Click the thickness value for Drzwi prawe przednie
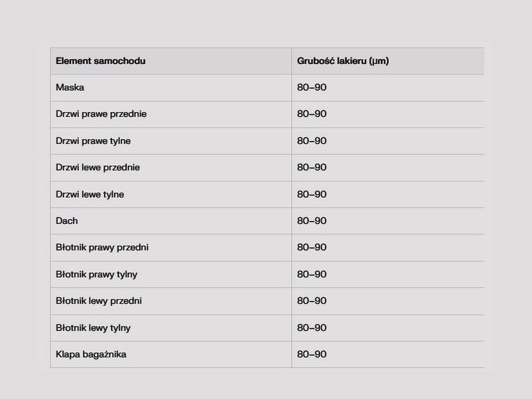Image resolution: width=532 pixels, height=399 pixels. pyautogui.click(x=312, y=114)
